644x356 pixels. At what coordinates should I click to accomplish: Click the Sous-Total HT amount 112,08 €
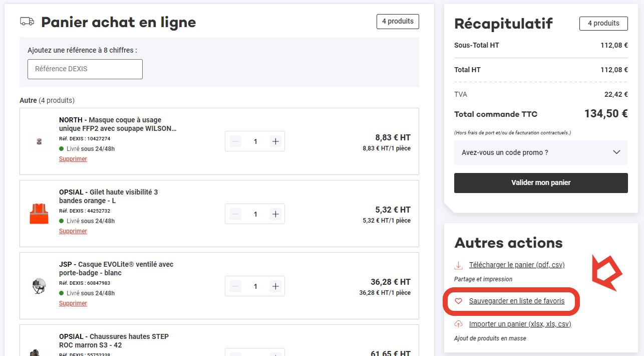click(614, 45)
